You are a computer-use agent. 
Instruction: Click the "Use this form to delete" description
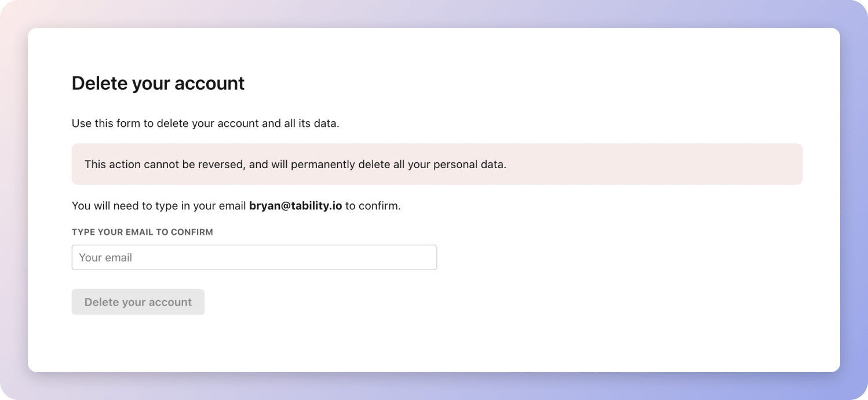click(x=205, y=123)
